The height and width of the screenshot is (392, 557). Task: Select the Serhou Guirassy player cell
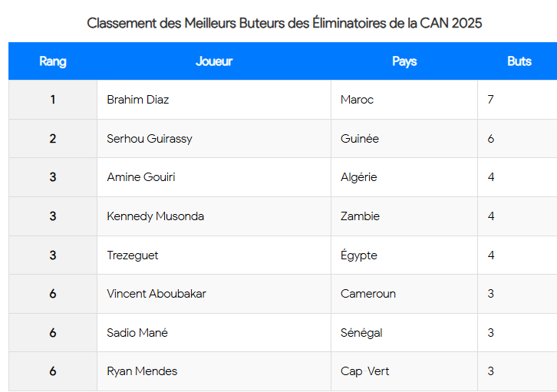(x=150, y=139)
